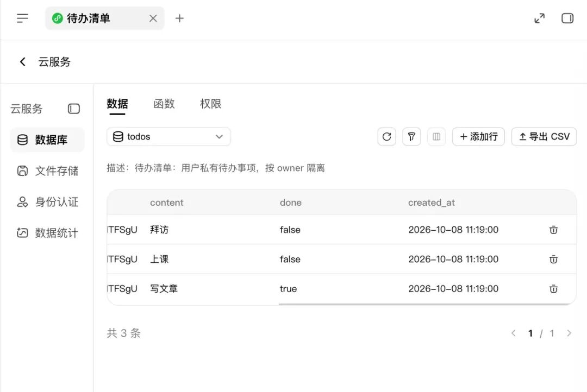The height and width of the screenshot is (392, 587).
Task: Click the 添加行 button
Action: [478, 136]
